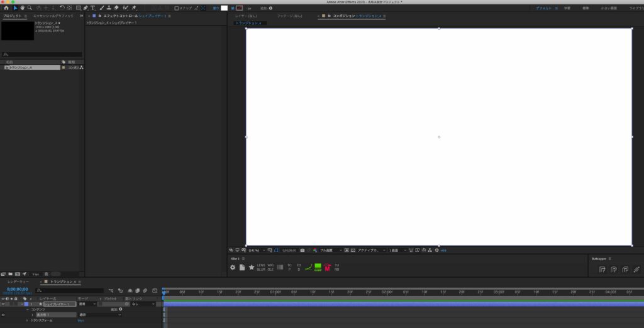Select the Selection arrow tool
Screen dimensions: 644x328
pos(15,8)
